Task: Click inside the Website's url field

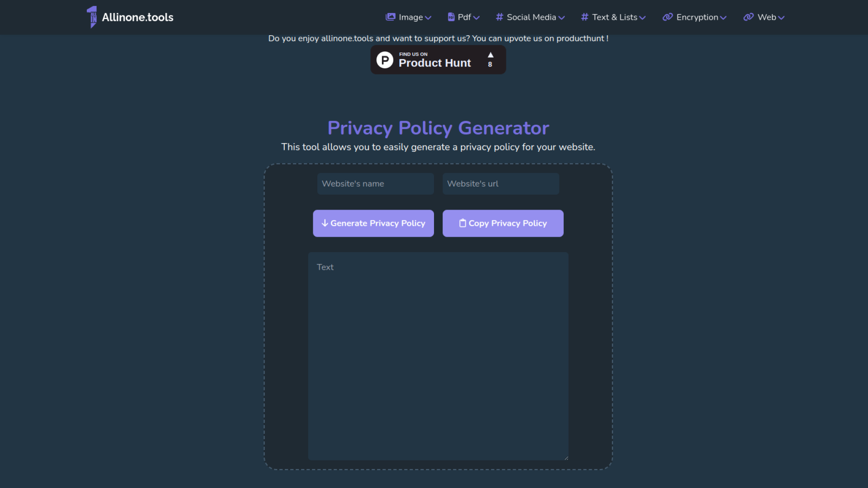Action: pyautogui.click(x=500, y=183)
